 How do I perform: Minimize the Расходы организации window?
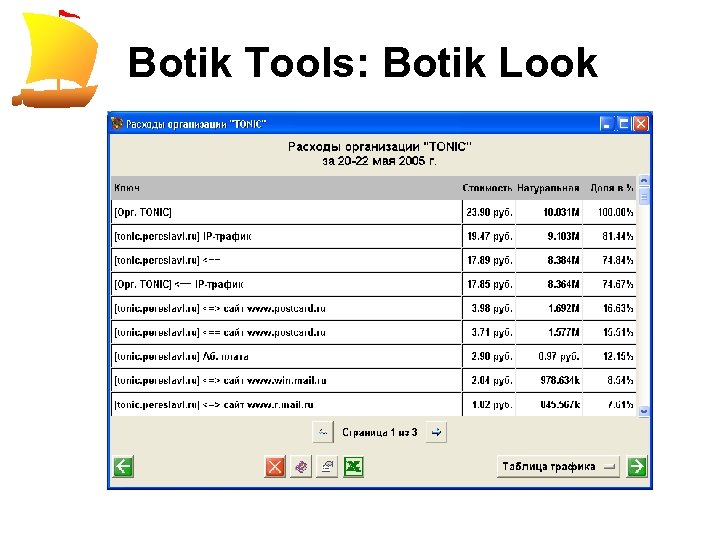click(x=606, y=124)
